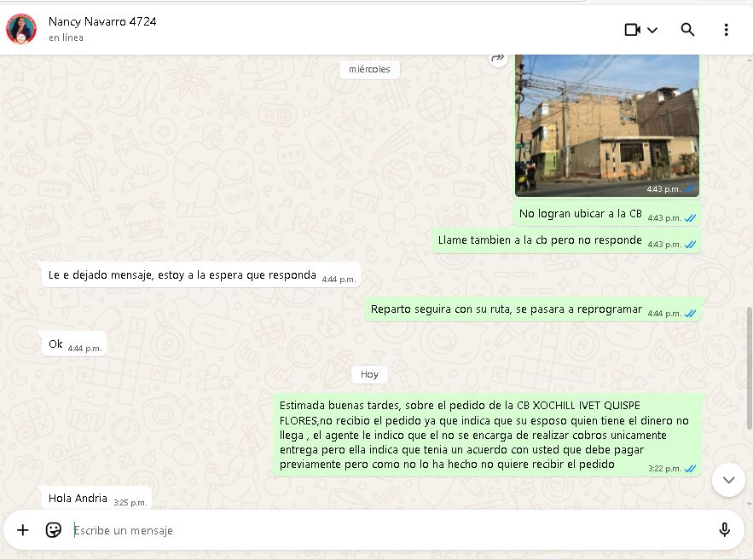Start a video call with the camera icon
Screen dimensions: 753x560
[x=633, y=30]
